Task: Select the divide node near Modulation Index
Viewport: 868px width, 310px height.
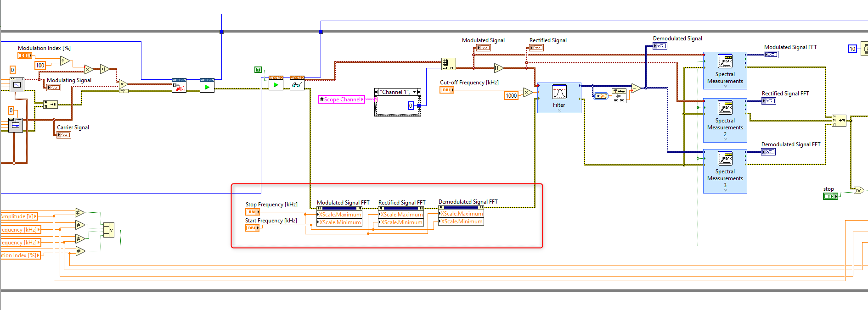Action: tap(65, 61)
